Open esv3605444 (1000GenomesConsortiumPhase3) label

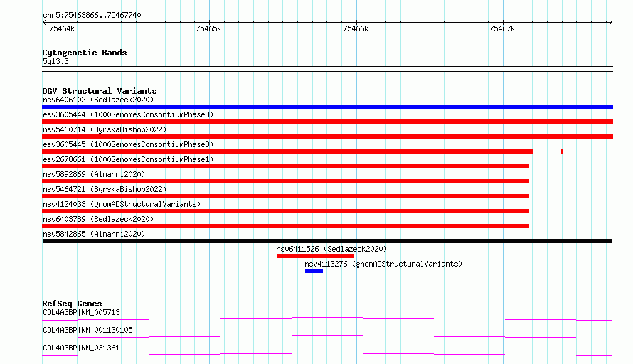point(128,114)
